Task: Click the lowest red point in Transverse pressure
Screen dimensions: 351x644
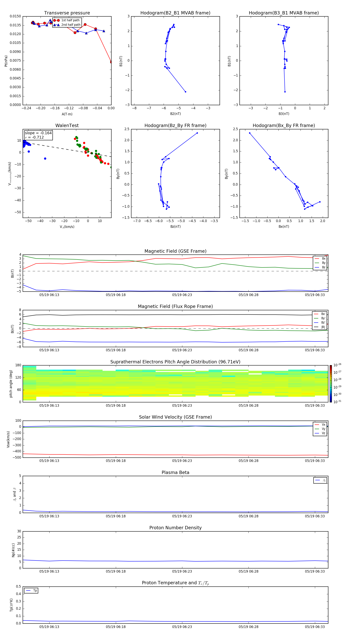Action: click(111, 62)
